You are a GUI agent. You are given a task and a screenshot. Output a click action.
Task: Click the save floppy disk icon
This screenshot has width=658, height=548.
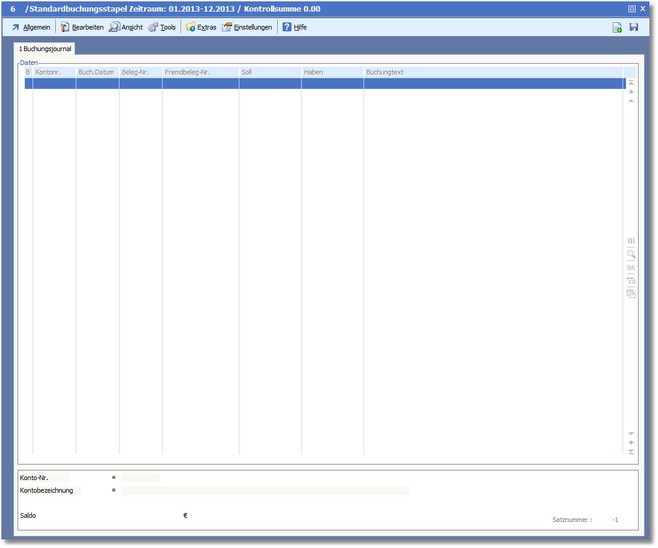click(633, 27)
